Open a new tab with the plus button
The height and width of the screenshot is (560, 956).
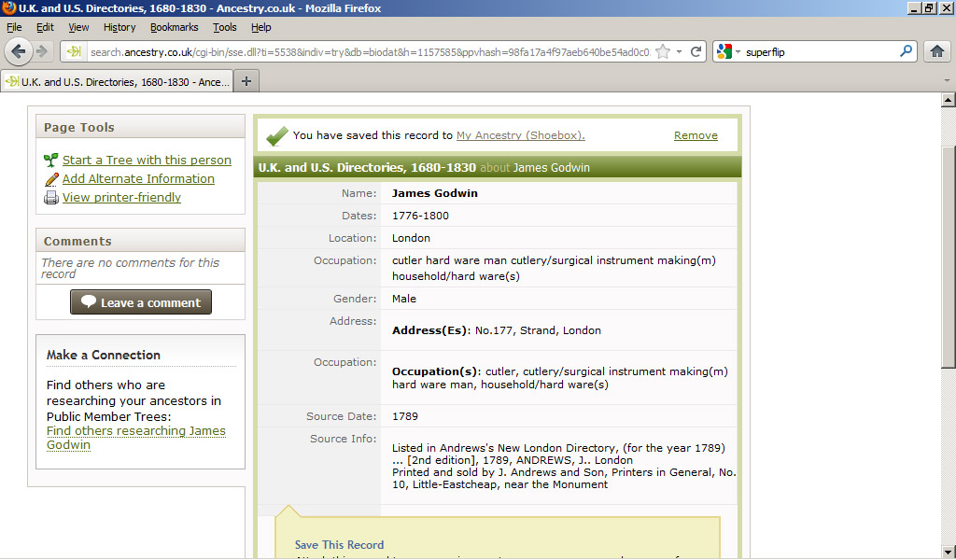[246, 81]
